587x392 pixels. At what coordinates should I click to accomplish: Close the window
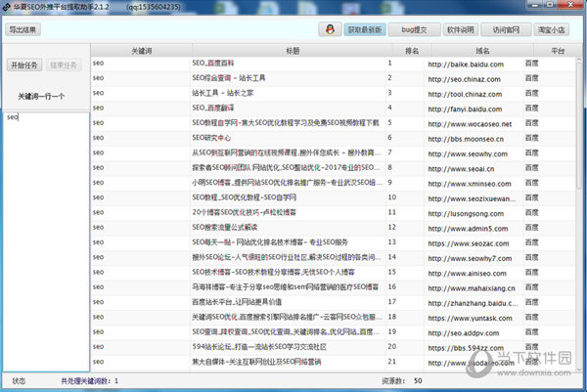click(x=570, y=5)
